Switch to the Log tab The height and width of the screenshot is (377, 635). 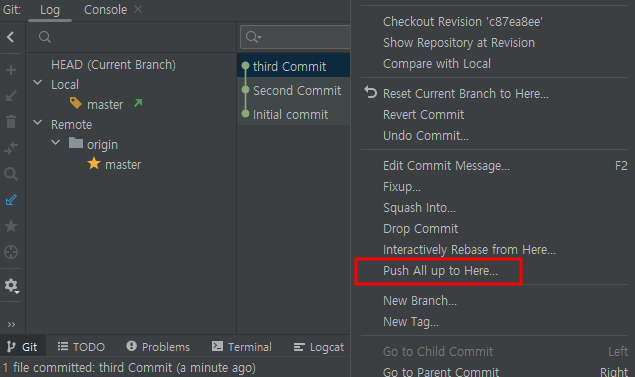click(50, 10)
